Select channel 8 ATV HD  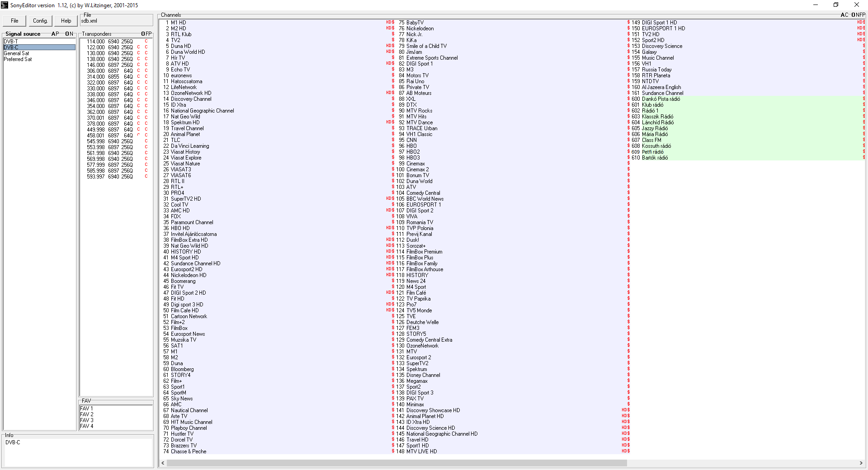pyautogui.click(x=278, y=64)
